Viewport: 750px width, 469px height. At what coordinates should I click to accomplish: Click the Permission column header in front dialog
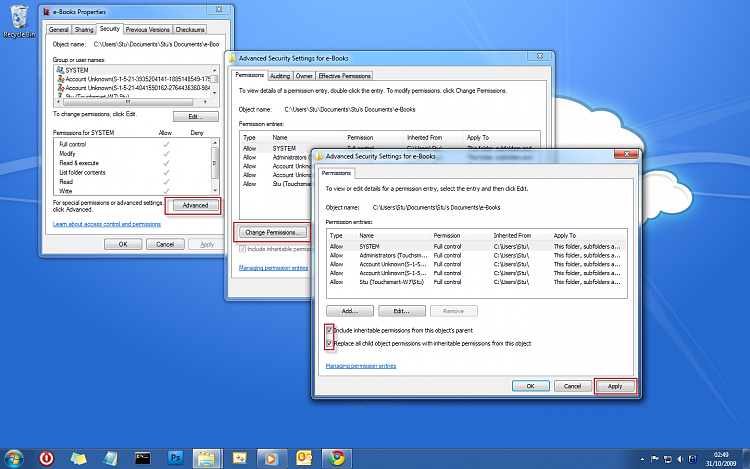click(x=461, y=236)
